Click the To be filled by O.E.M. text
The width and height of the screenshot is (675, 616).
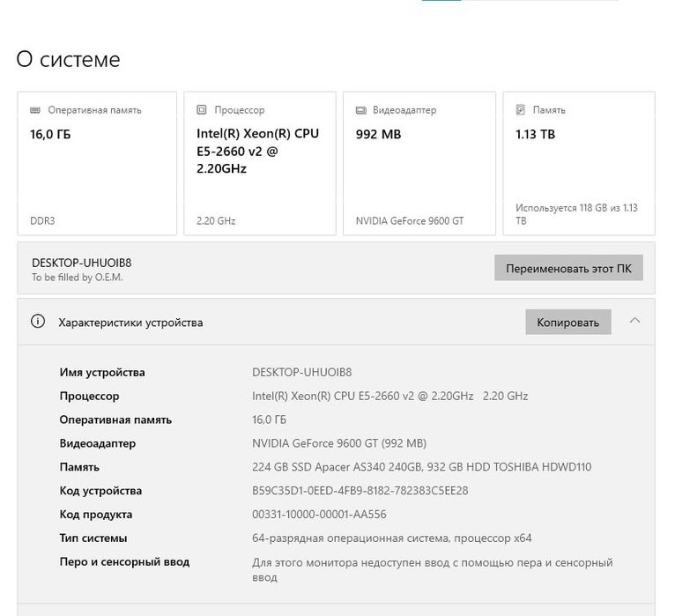pyautogui.click(x=77, y=278)
